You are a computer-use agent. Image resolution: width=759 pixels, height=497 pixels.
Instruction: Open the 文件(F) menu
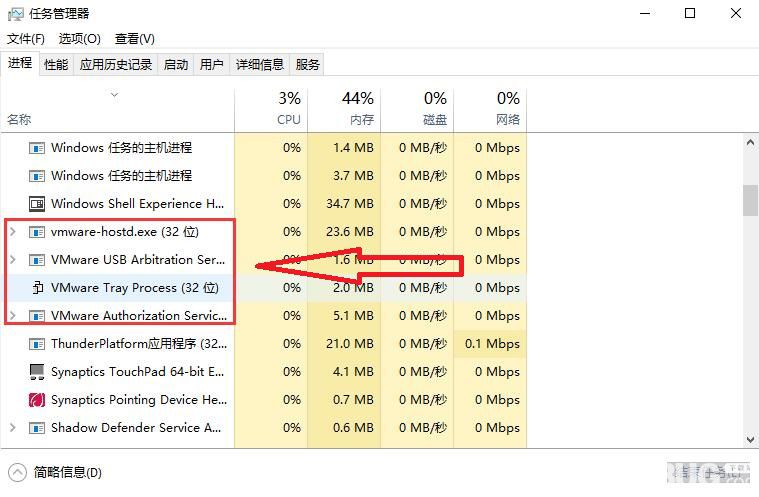[x=26, y=39]
